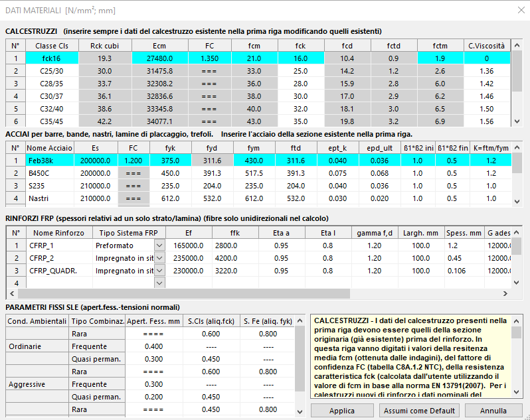The image size is (530, 420).
Task: Open Tipo Sistema dropdown in empty row 4
Action: tap(159, 283)
